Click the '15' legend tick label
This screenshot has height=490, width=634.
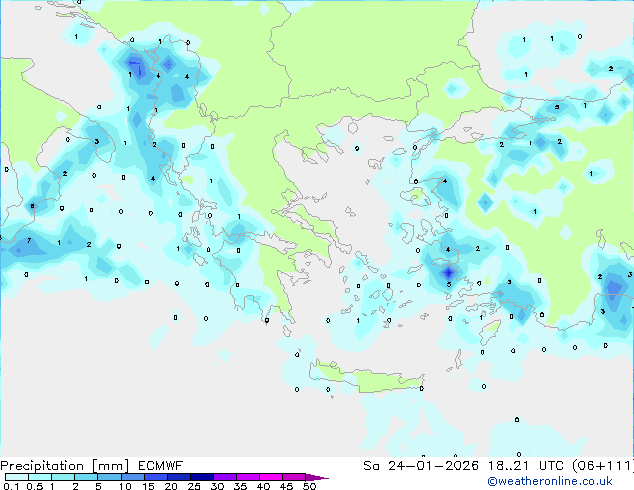pyautogui.click(x=148, y=486)
